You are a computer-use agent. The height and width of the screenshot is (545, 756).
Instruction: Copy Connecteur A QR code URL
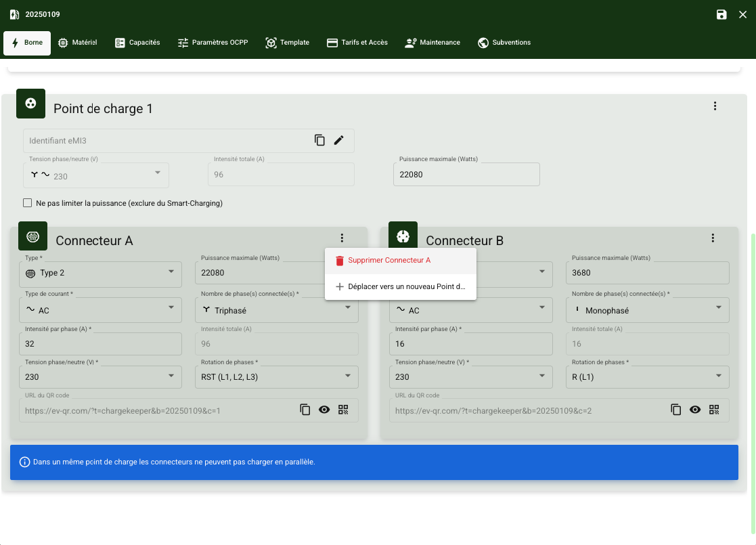coord(305,410)
